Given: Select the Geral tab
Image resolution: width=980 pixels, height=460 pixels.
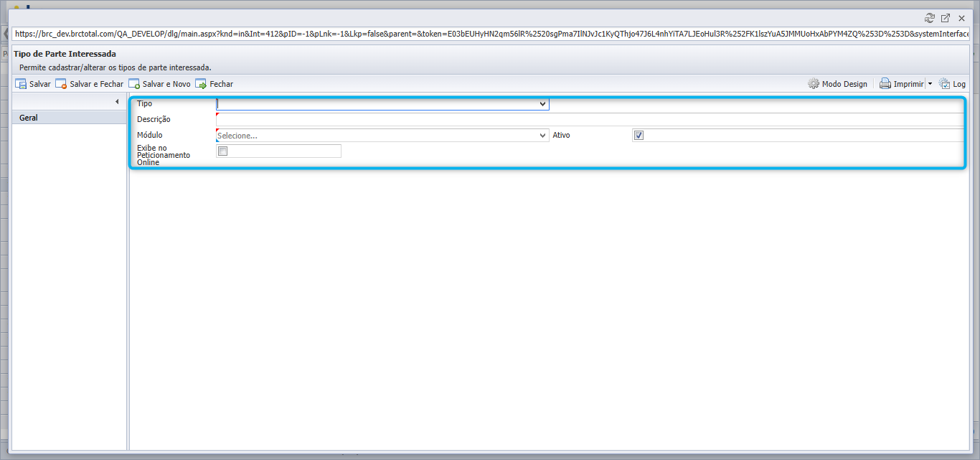Looking at the screenshot, I should tap(70, 118).
